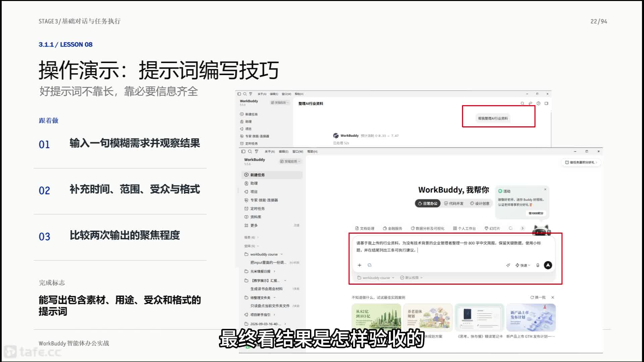Viewport: 644px width, 362px height.
Task: Switch to the 代码开发 mode tab
Action: [454, 203]
